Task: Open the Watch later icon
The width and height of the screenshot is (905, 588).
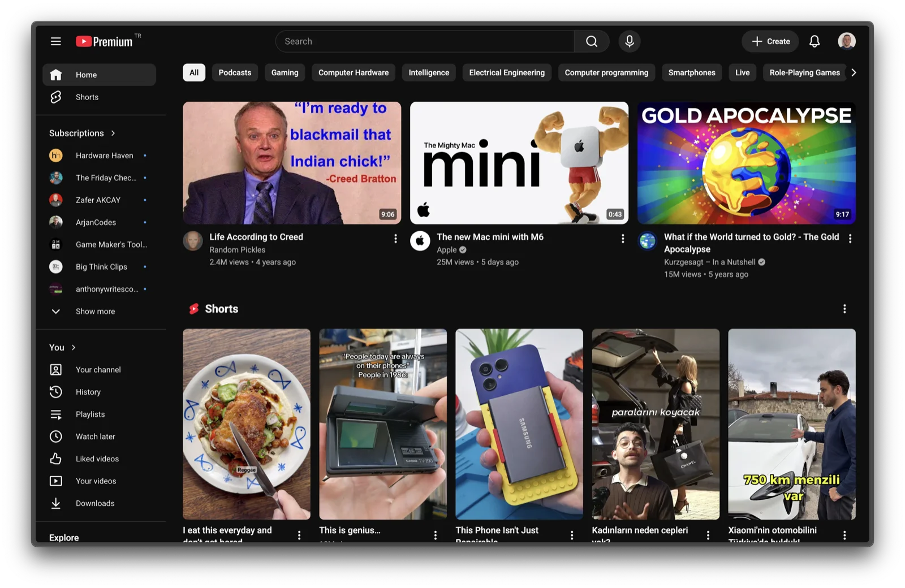Action: pos(55,436)
